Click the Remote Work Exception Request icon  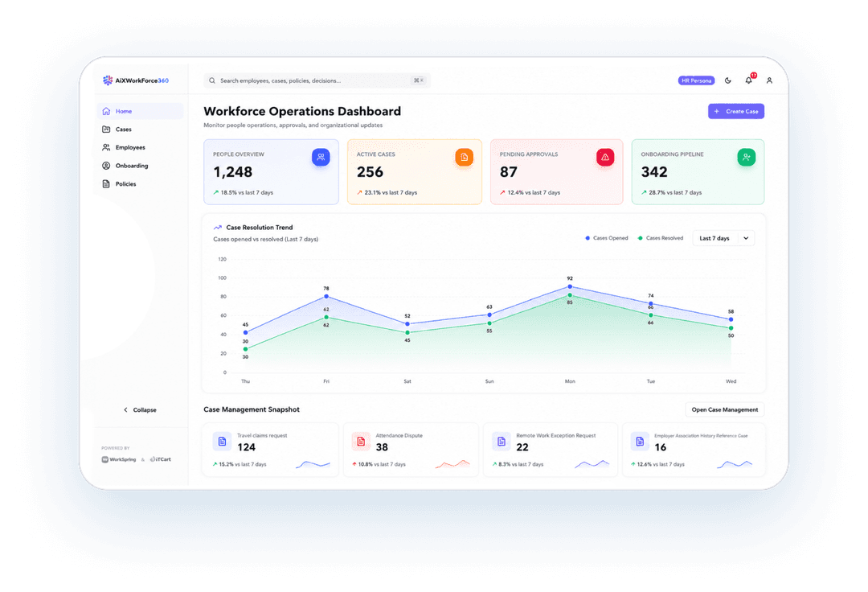tap(501, 442)
